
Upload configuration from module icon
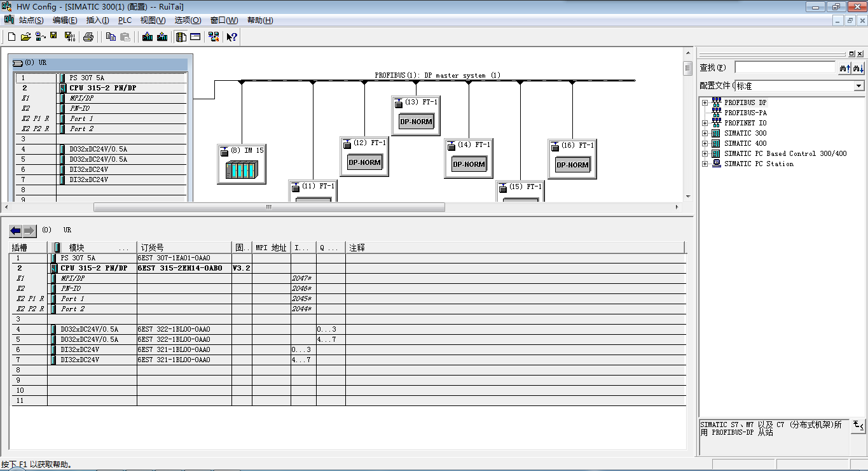click(162, 37)
